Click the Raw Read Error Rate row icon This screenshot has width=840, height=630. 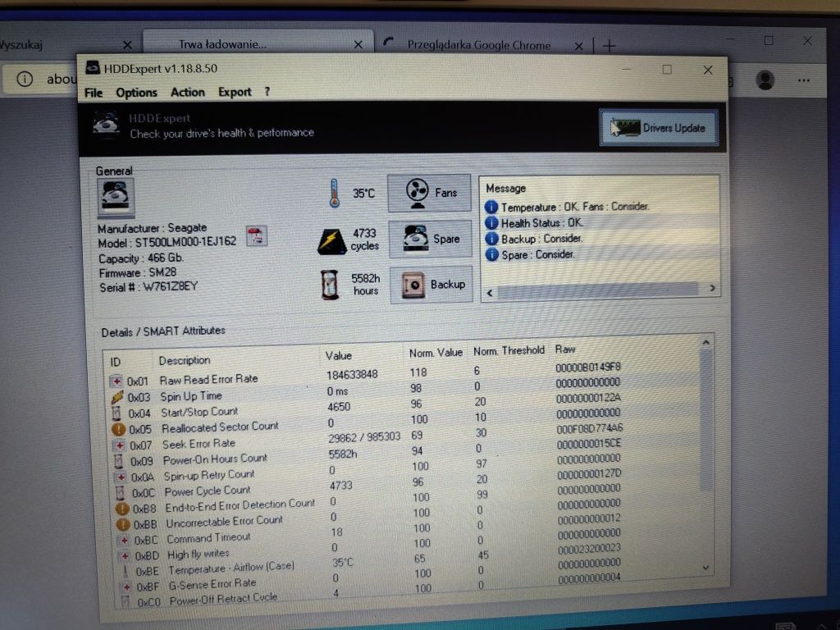116,381
